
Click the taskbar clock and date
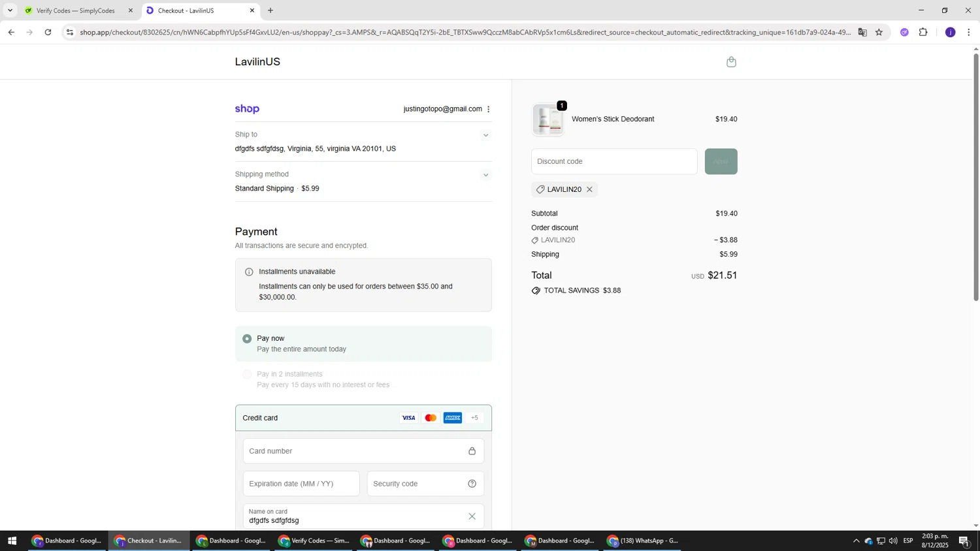click(x=935, y=541)
